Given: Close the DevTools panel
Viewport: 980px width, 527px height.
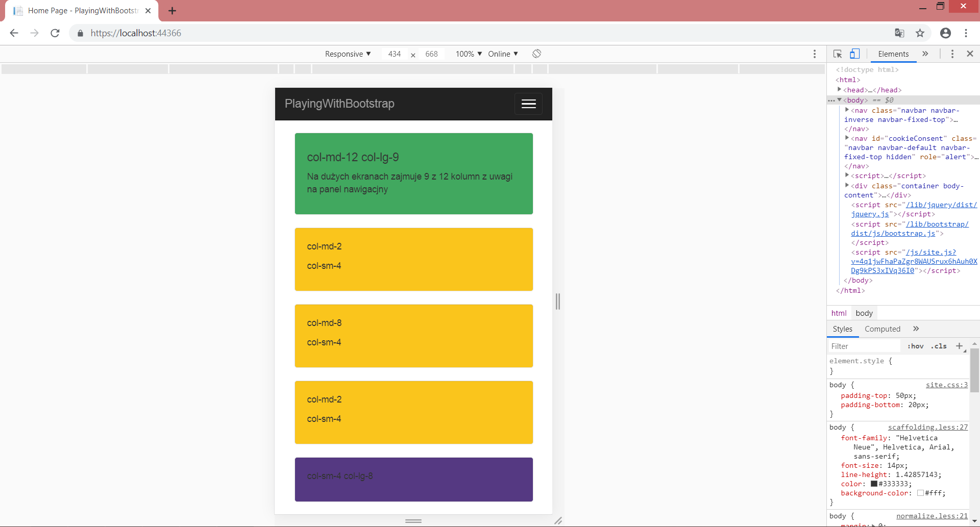Looking at the screenshot, I should coord(970,54).
